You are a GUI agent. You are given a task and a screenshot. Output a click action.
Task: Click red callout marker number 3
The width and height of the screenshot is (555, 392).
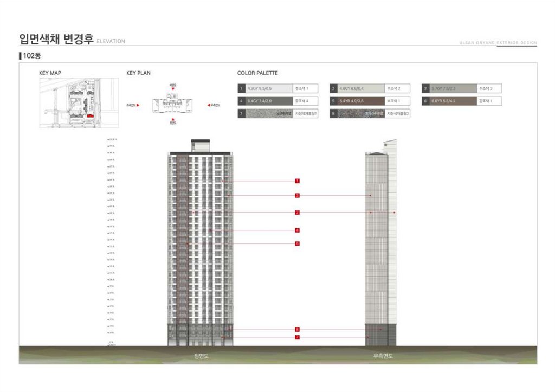click(x=298, y=196)
